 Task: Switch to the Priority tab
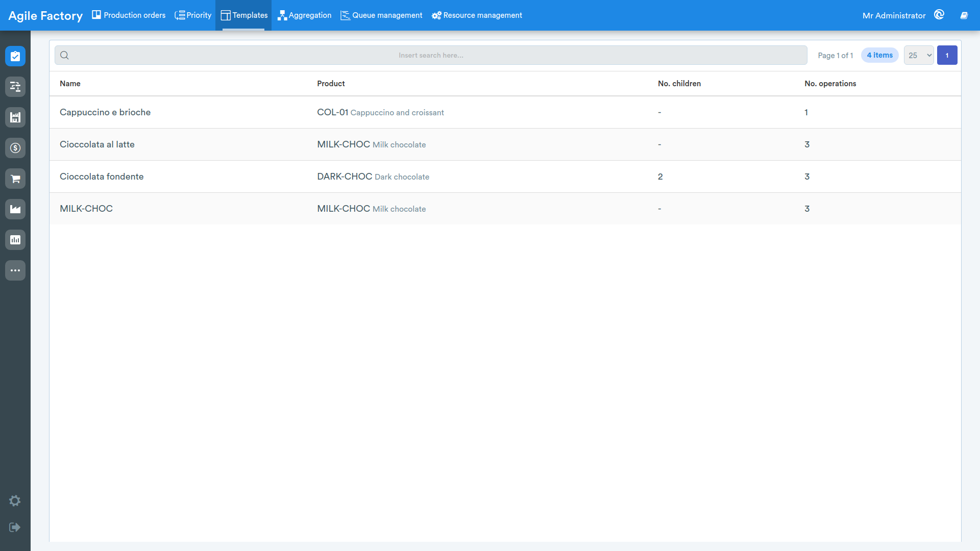coord(193,15)
